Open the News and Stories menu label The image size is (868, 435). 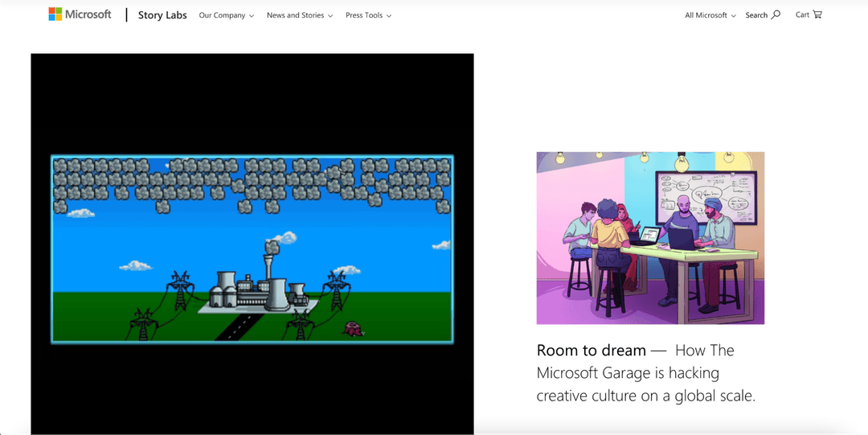click(x=295, y=15)
